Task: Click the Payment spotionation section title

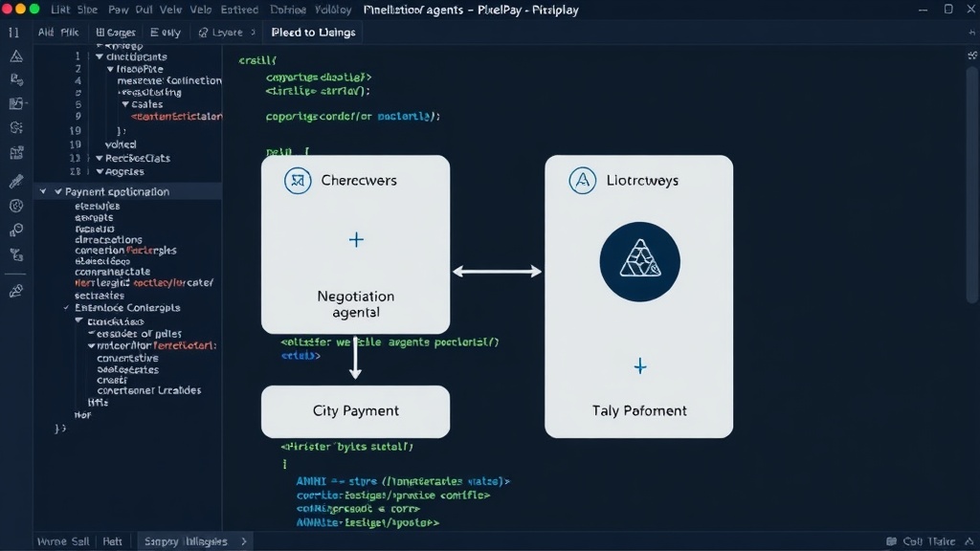Action: click(117, 191)
